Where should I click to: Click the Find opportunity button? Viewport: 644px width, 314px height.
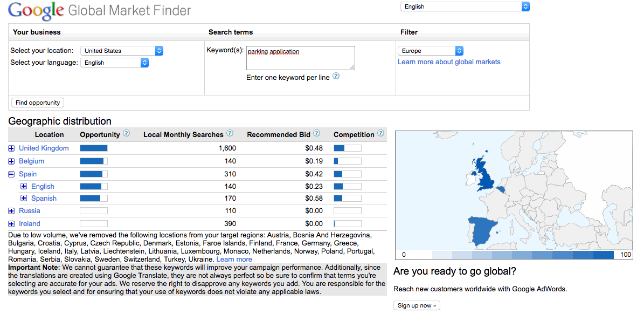click(x=38, y=103)
